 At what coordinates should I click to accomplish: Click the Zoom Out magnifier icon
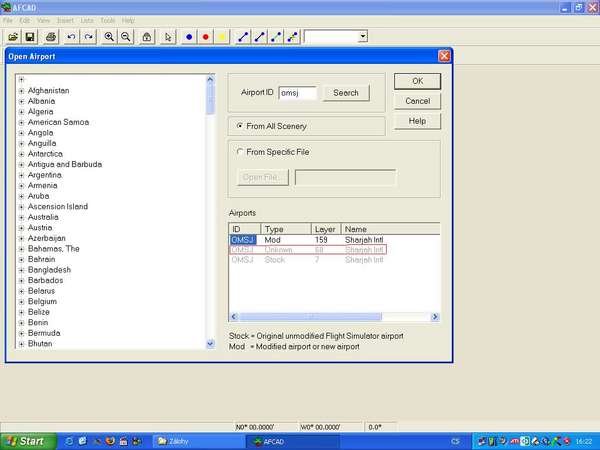pyautogui.click(x=126, y=36)
